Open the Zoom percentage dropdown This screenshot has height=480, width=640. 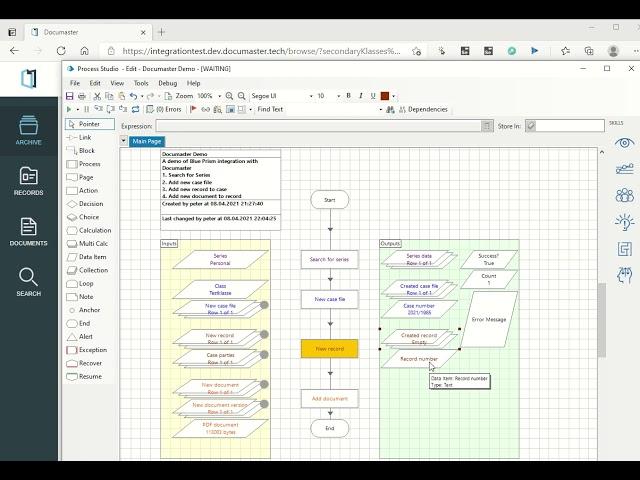pos(220,96)
